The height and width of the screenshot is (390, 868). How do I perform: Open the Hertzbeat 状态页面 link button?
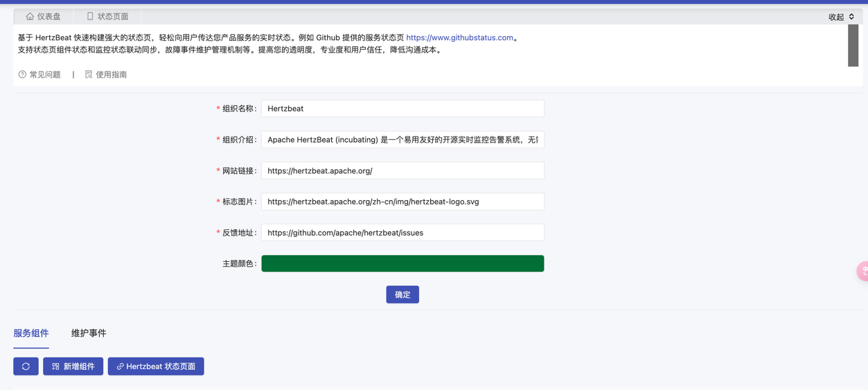click(156, 366)
